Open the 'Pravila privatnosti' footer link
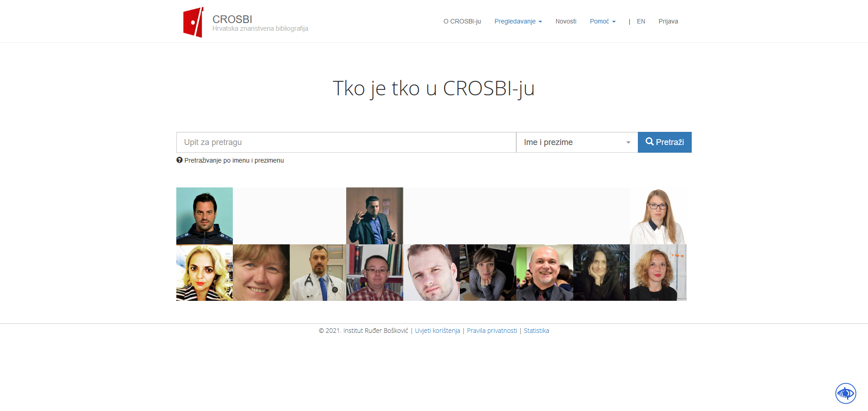The width and height of the screenshot is (868, 411). coord(491,331)
